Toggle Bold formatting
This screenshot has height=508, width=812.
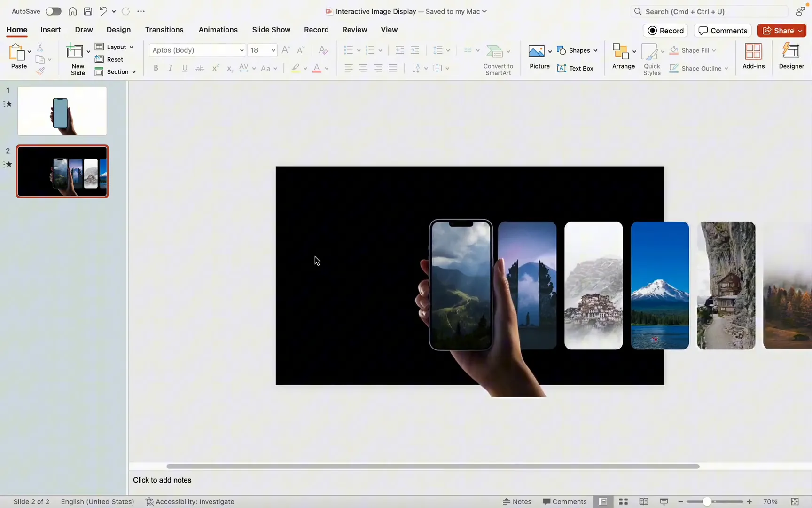(x=156, y=68)
